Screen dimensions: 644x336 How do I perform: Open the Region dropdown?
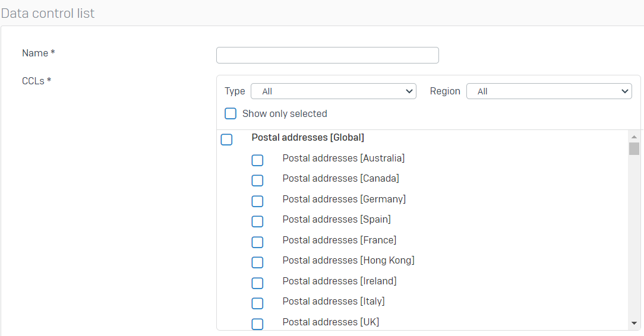click(549, 91)
